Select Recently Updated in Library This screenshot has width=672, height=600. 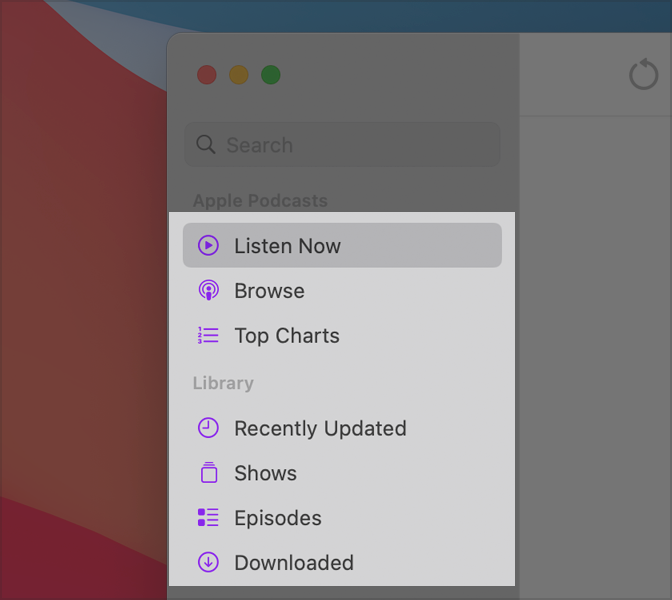342,428
